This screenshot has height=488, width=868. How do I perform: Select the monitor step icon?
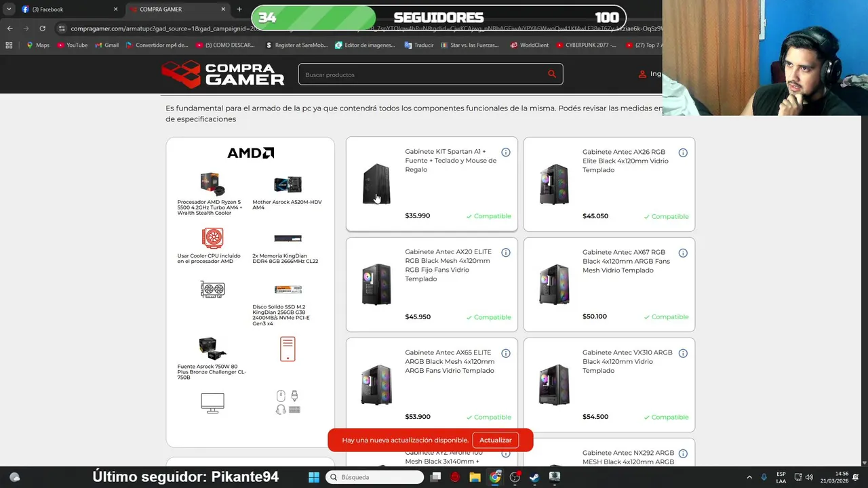click(x=212, y=403)
